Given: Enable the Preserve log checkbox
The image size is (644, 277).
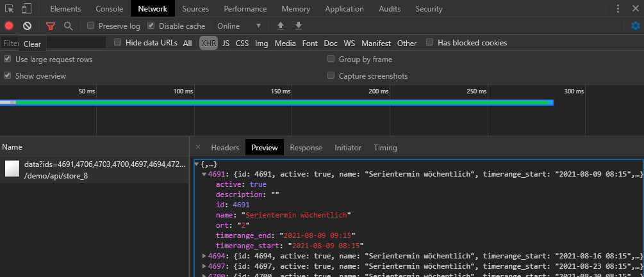Looking at the screenshot, I should pyautogui.click(x=91, y=26).
